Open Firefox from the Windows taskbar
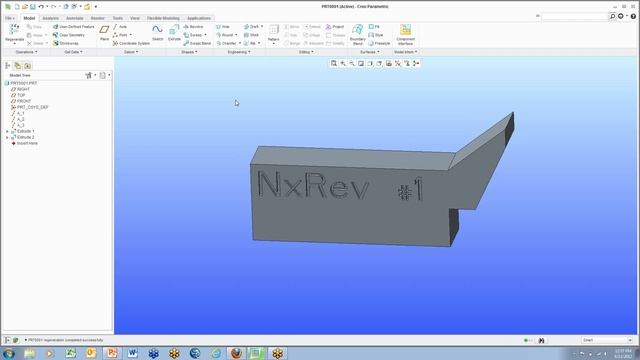 click(236, 353)
